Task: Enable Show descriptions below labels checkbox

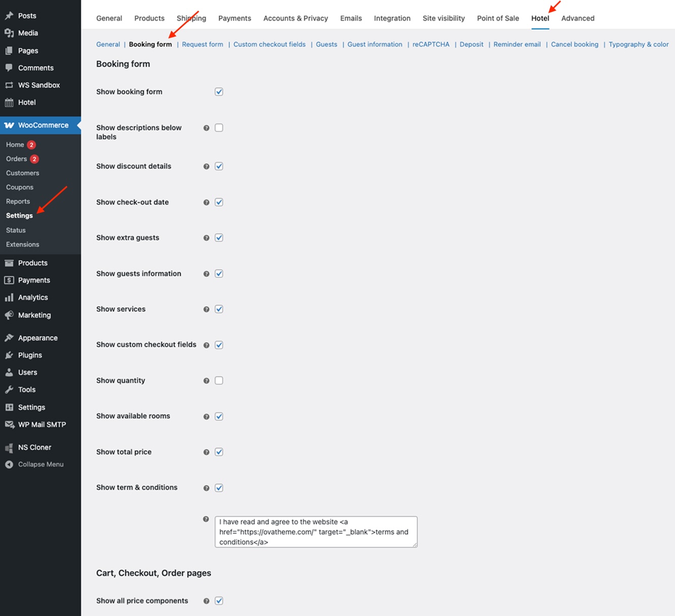Action: 219,128
